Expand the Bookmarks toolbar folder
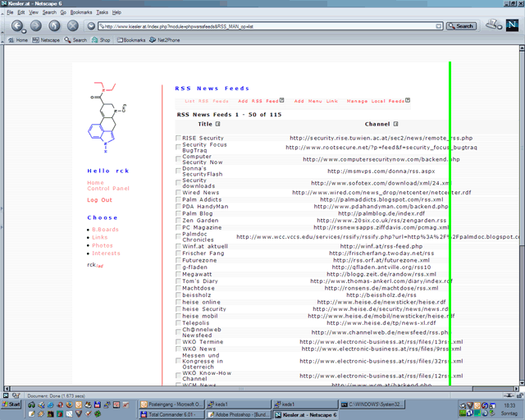 coord(128,39)
